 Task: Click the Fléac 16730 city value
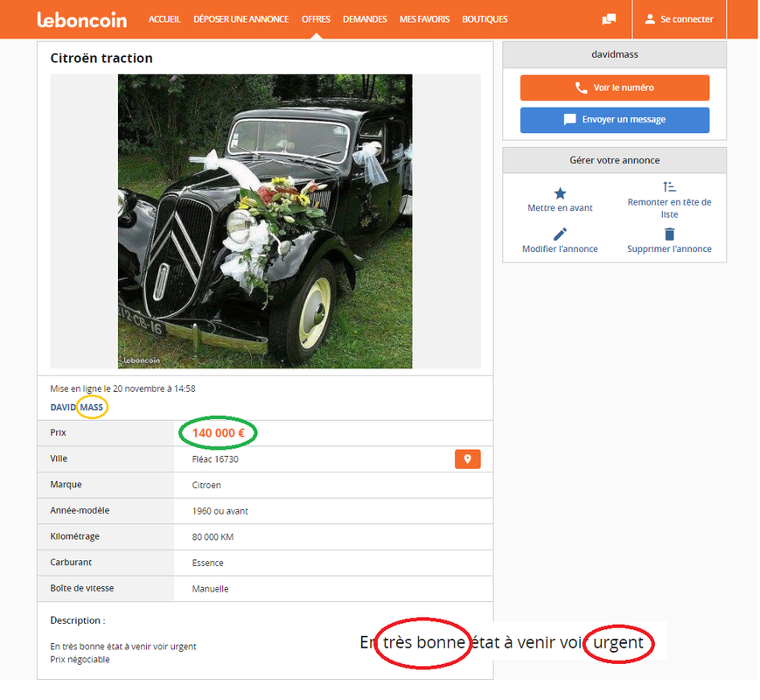pos(215,459)
